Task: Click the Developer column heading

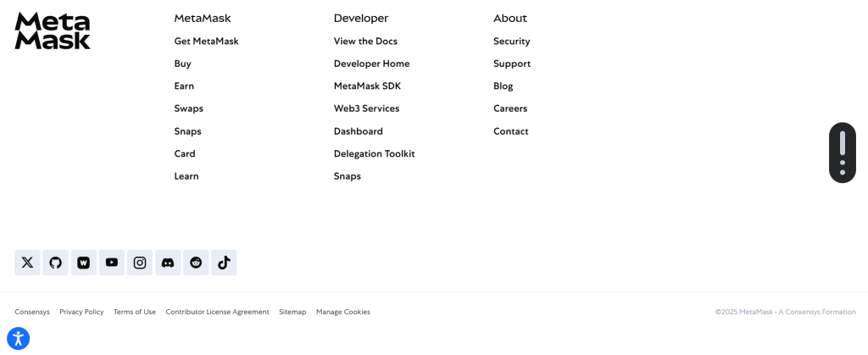Action: [361, 19]
